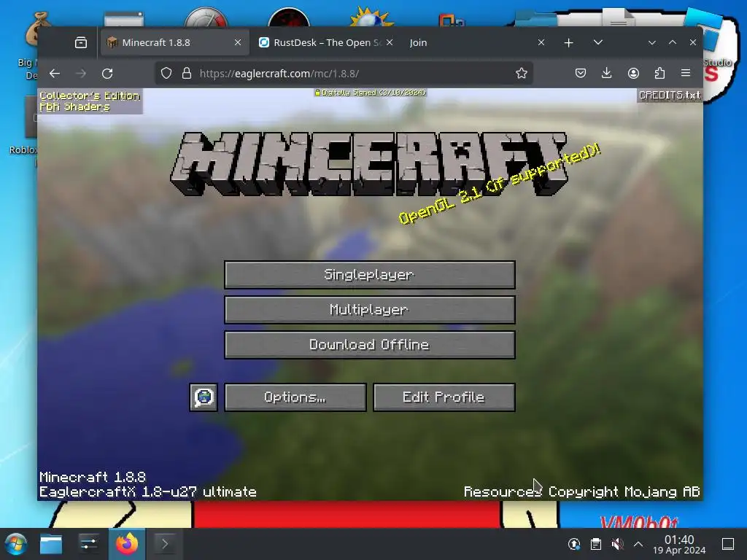Click the Minecraft 1.8.8 version text
Viewport: 747px width, 560px height.
tap(93, 477)
